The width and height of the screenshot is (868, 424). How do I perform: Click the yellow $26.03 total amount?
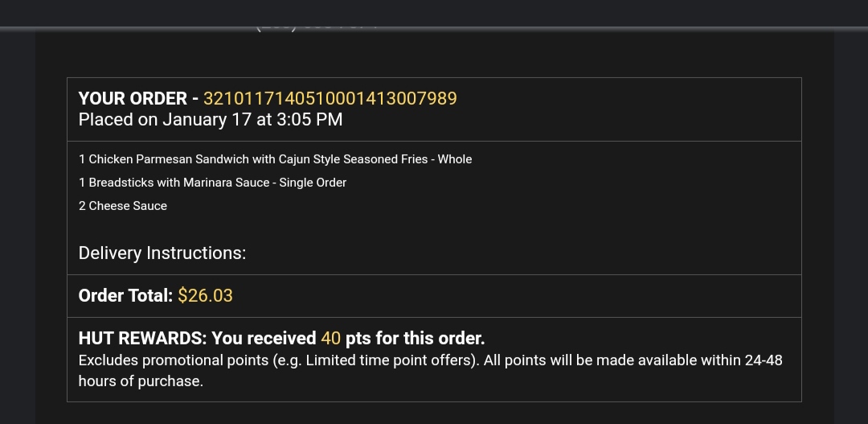tap(205, 295)
